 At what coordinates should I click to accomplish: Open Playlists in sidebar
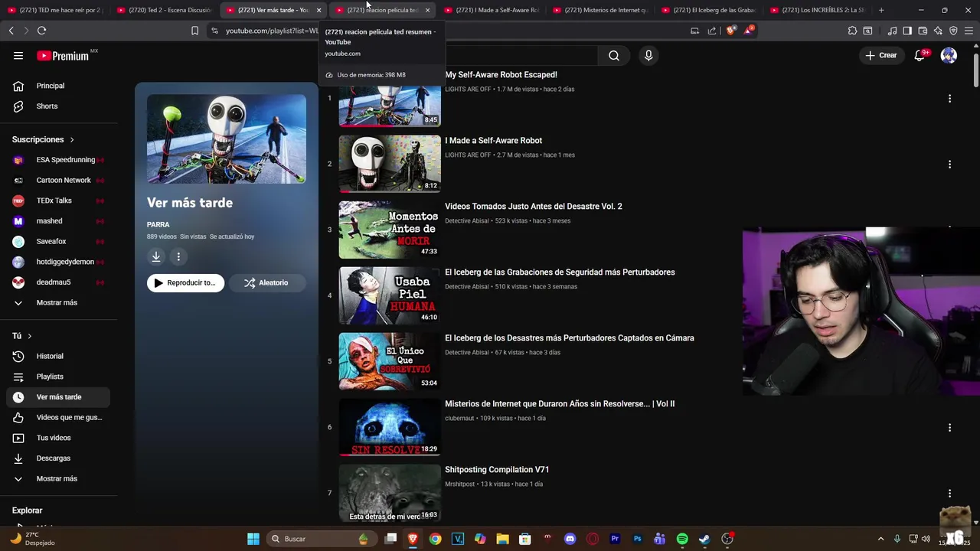58,377
